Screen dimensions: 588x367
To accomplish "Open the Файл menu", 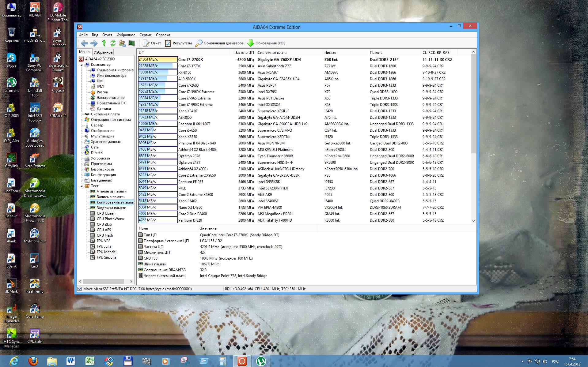I will click(83, 35).
